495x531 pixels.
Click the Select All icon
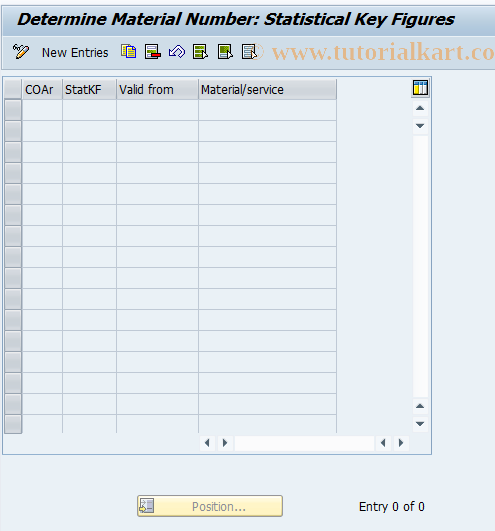[200, 52]
